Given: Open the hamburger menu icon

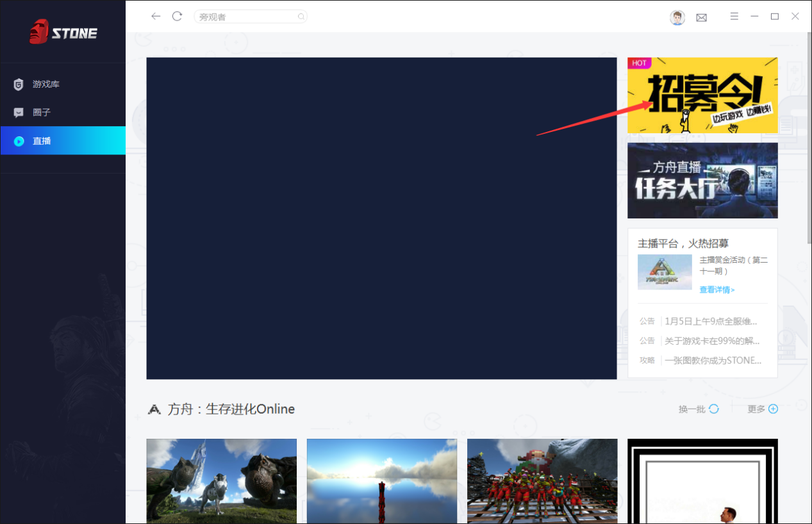Looking at the screenshot, I should (734, 16).
